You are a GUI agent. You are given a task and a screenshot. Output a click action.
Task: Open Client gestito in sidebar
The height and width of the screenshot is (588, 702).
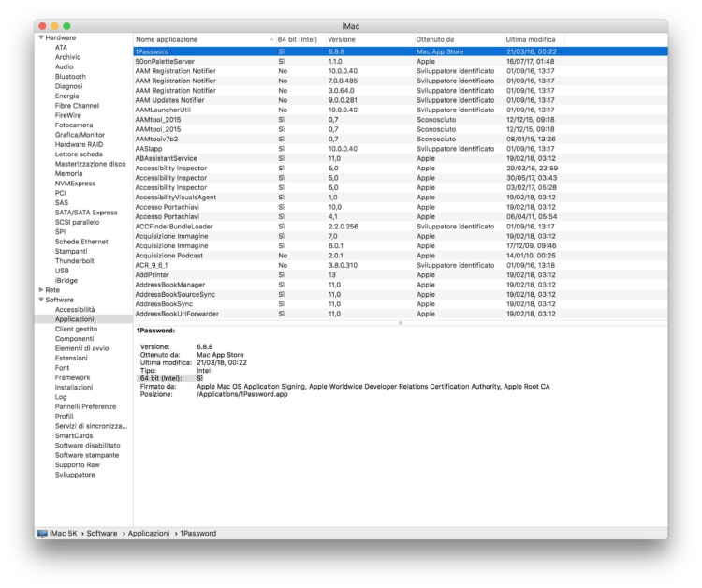click(76, 329)
